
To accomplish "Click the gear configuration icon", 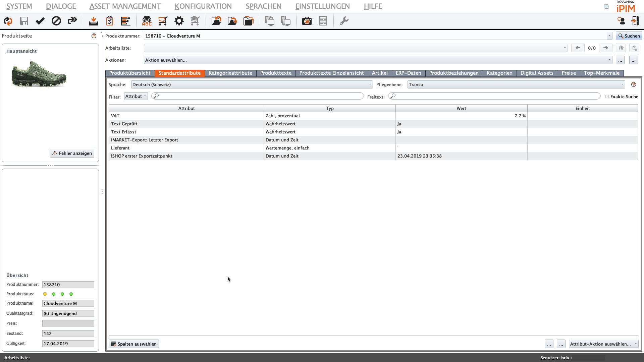I will (179, 21).
